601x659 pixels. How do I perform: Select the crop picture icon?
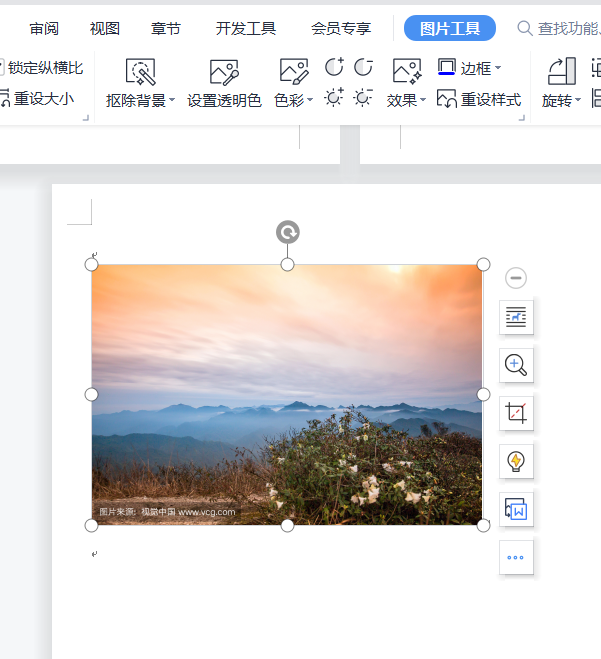click(x=516, y=413)
